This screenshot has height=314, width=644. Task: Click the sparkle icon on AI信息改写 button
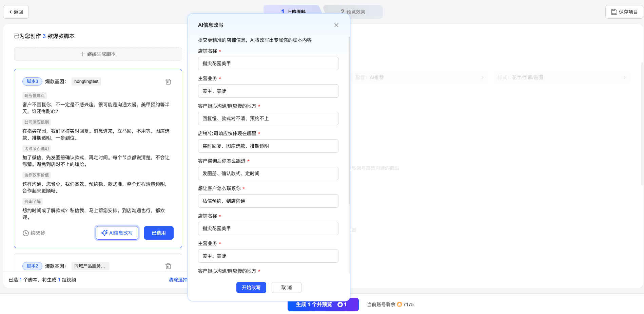pos(104,233)
